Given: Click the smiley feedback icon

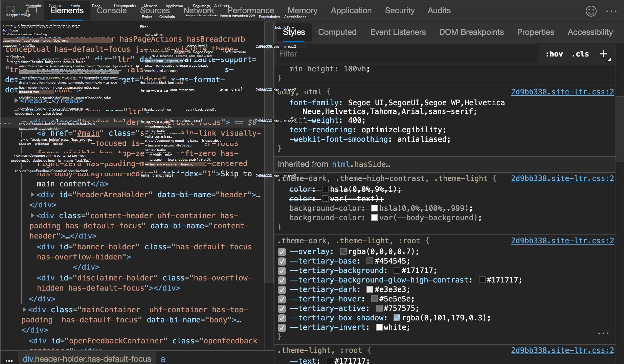Looking at the screenshot, I should click(x=591, y=11).
